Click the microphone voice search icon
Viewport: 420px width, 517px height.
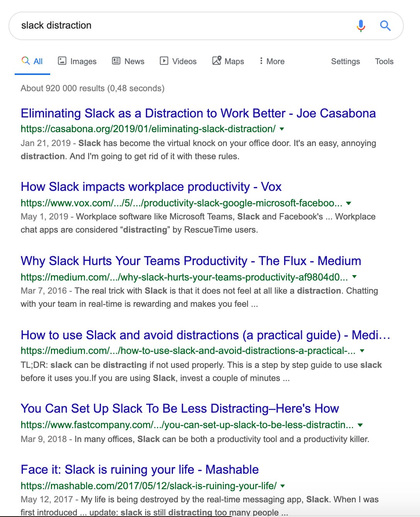(361, 26)
